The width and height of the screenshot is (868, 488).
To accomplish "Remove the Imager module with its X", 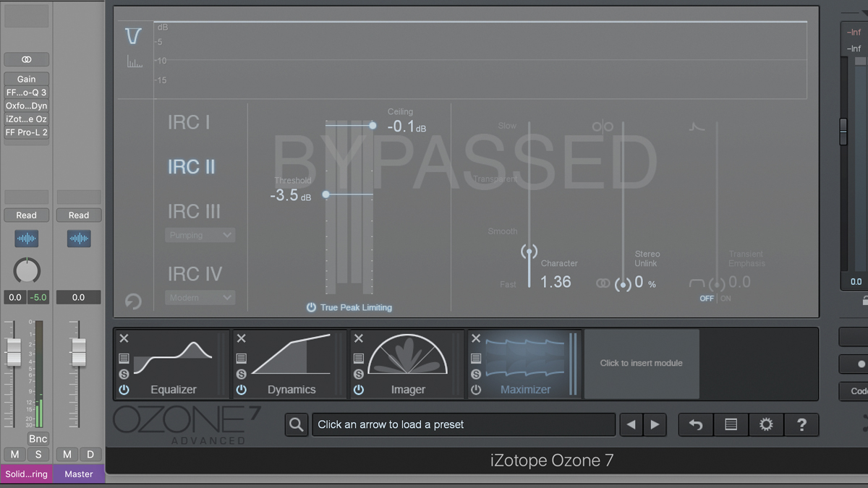I will tap(358, 338).
